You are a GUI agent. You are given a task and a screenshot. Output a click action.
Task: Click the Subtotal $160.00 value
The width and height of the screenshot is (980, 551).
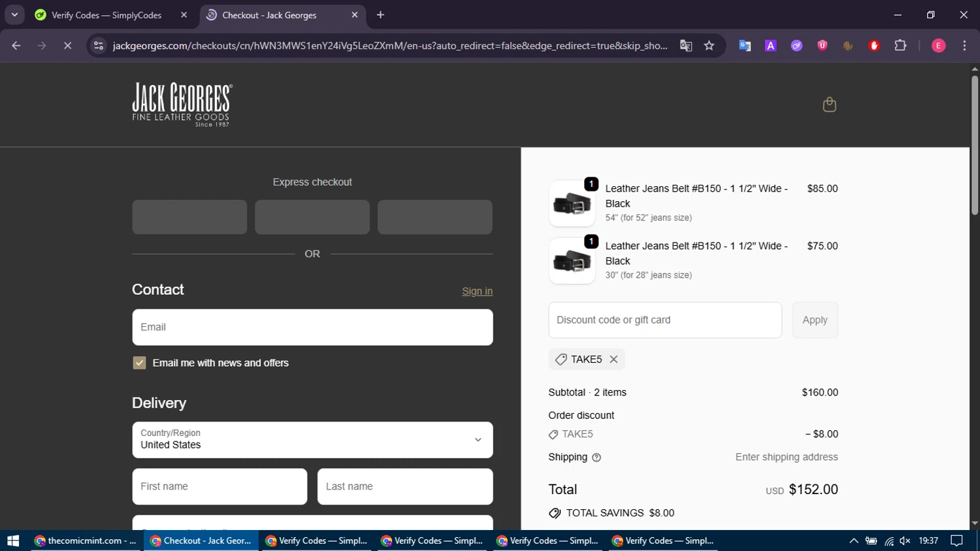(x=820, y=392)
